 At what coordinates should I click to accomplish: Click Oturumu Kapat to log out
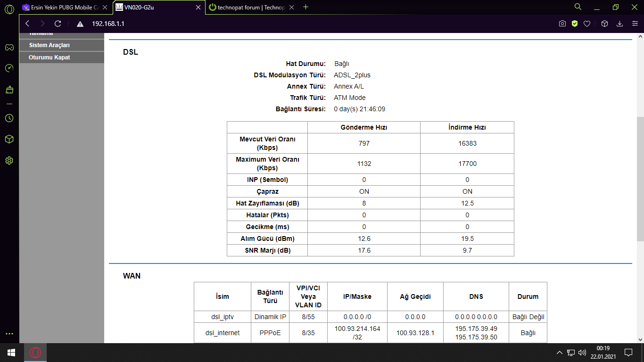point(62,57)
